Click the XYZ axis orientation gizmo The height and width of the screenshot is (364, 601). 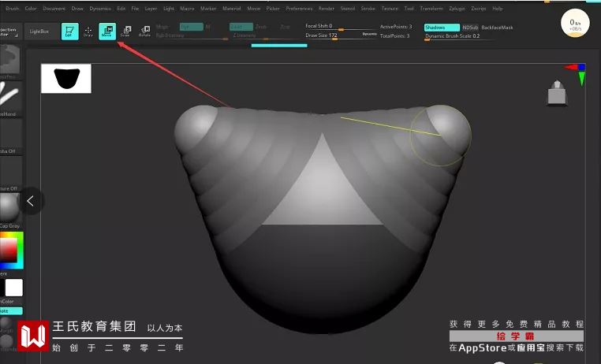coord(576,74)
